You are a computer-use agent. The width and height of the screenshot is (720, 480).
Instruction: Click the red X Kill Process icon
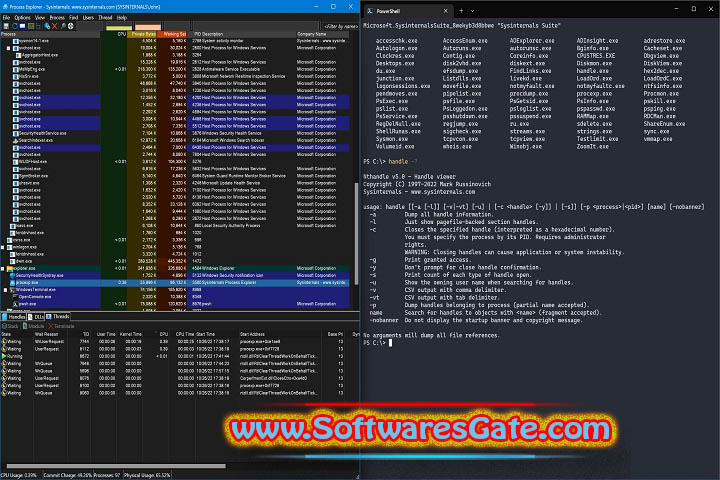coord(54,26)
